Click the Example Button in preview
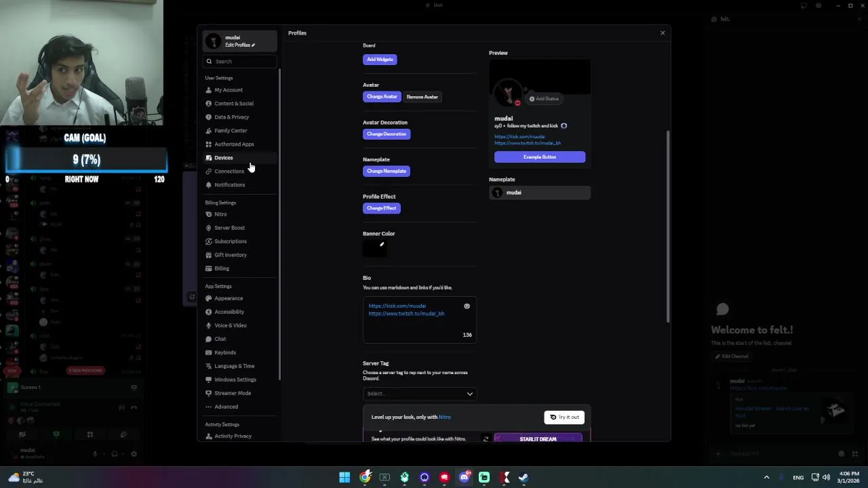The height and width of the screenshot is (488, 868). pos(540,157)
